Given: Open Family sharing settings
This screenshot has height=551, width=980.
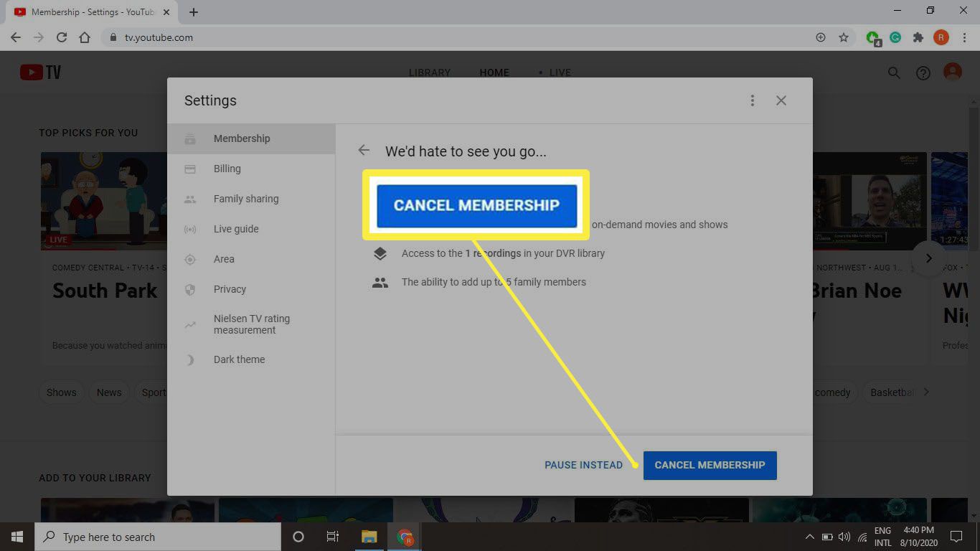Looking at the screenshot, I should [x=251, y=199].
